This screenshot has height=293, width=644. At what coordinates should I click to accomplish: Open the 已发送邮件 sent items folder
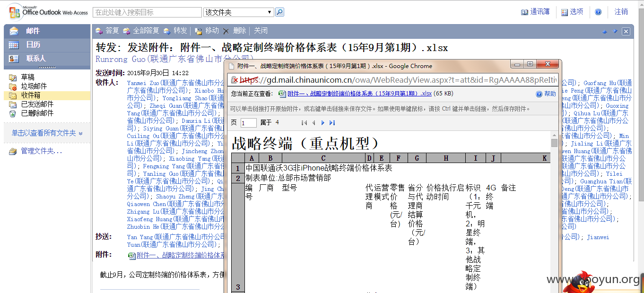[37, 104]
